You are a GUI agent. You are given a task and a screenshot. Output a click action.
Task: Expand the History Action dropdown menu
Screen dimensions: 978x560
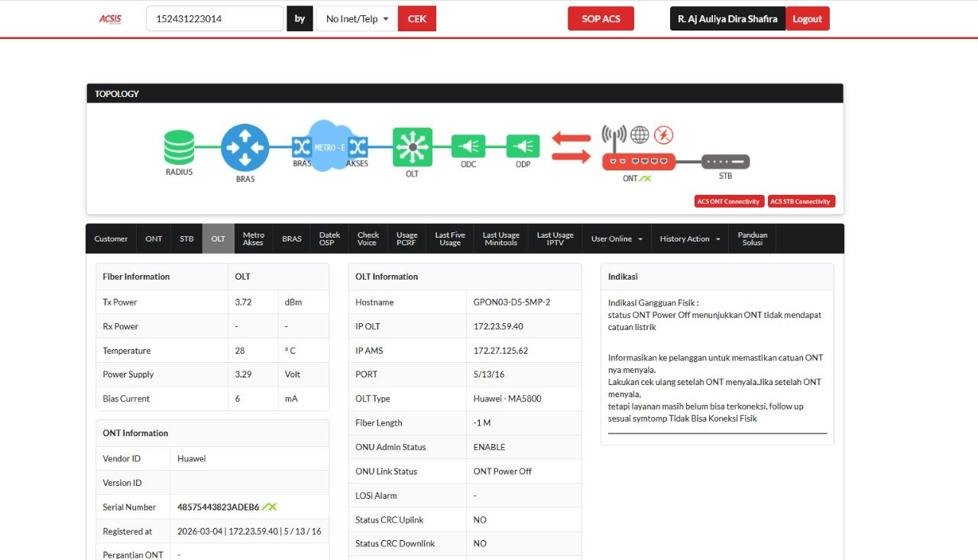pos(690,238)
